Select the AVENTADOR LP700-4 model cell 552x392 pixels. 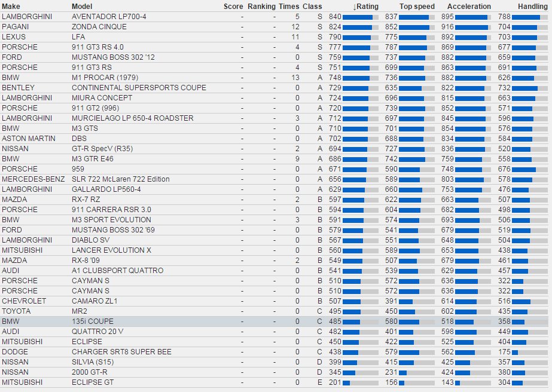[109, 17]
